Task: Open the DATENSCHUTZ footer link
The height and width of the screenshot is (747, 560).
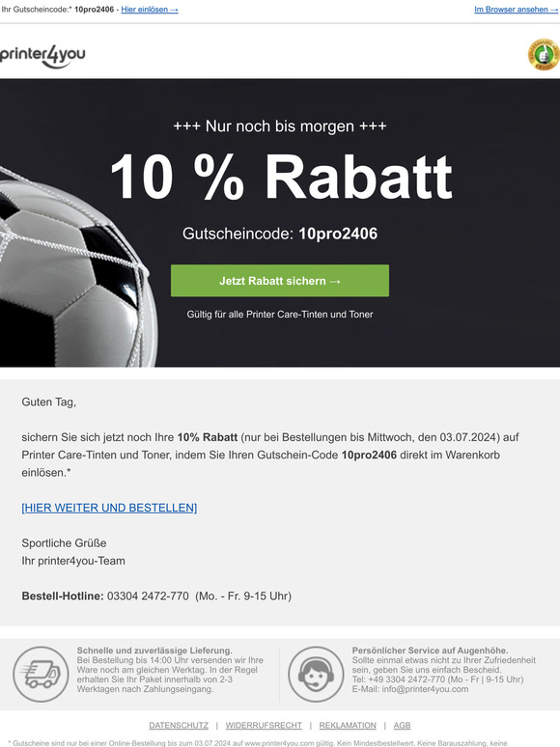Action: click(x=179, y=725)
